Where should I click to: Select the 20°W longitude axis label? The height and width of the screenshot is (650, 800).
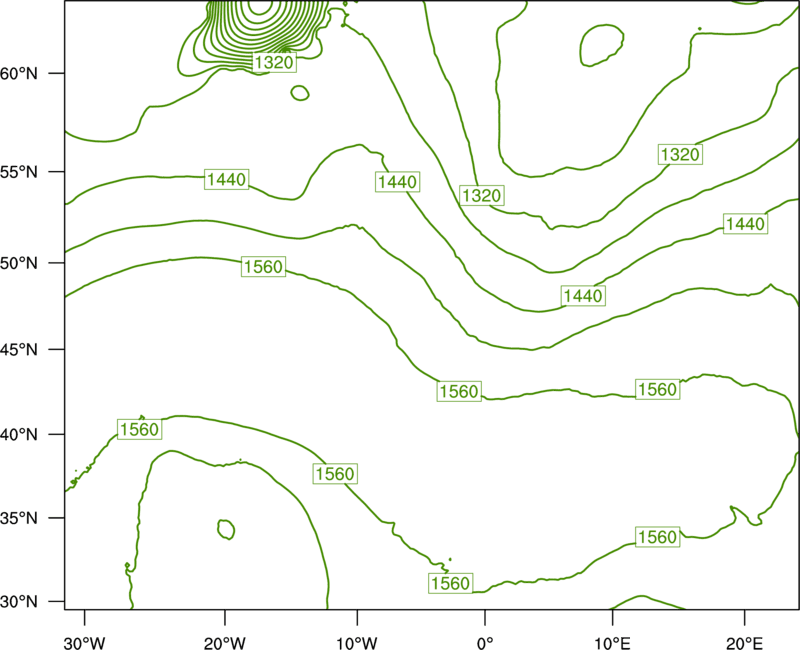tap(224, 642)
